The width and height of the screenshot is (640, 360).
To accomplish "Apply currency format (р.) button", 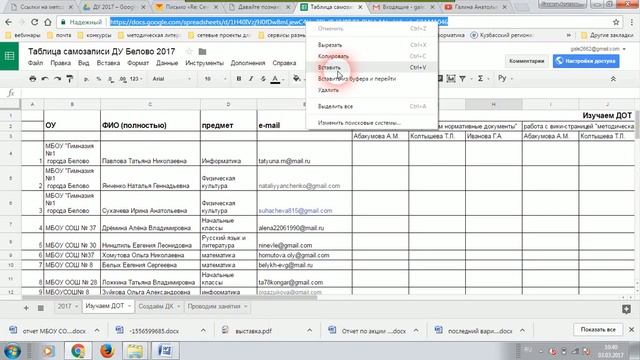I will 87,79.
